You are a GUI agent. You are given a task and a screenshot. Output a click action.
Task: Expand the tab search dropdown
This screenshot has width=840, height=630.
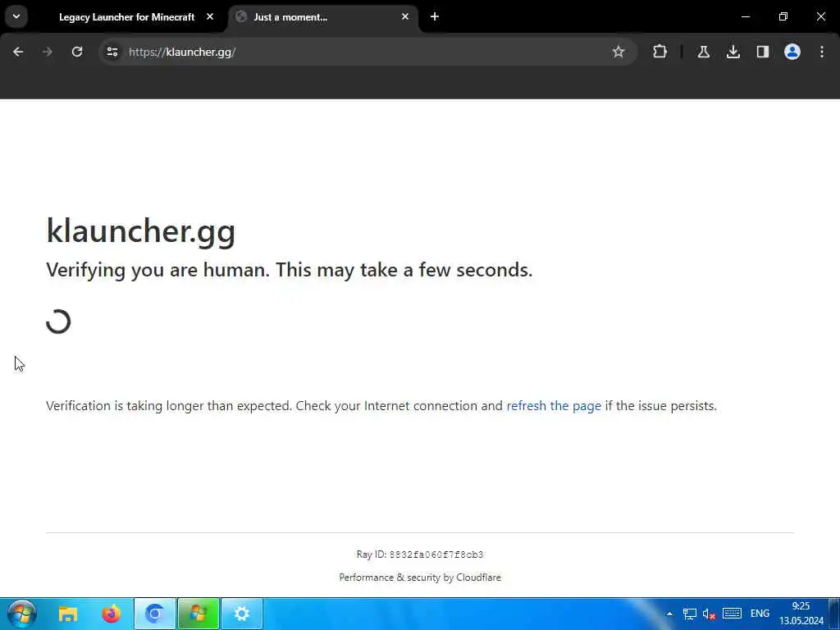(x=16, y=16)
